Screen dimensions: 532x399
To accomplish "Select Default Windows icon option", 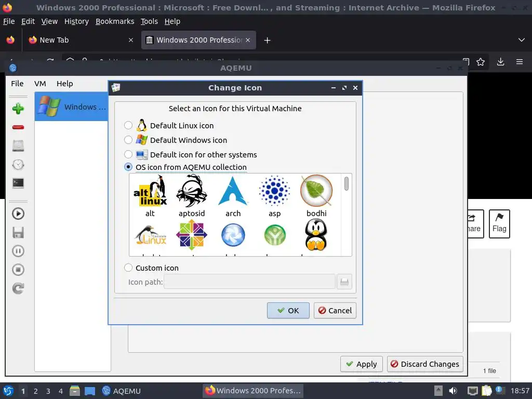I will [128, 140].
